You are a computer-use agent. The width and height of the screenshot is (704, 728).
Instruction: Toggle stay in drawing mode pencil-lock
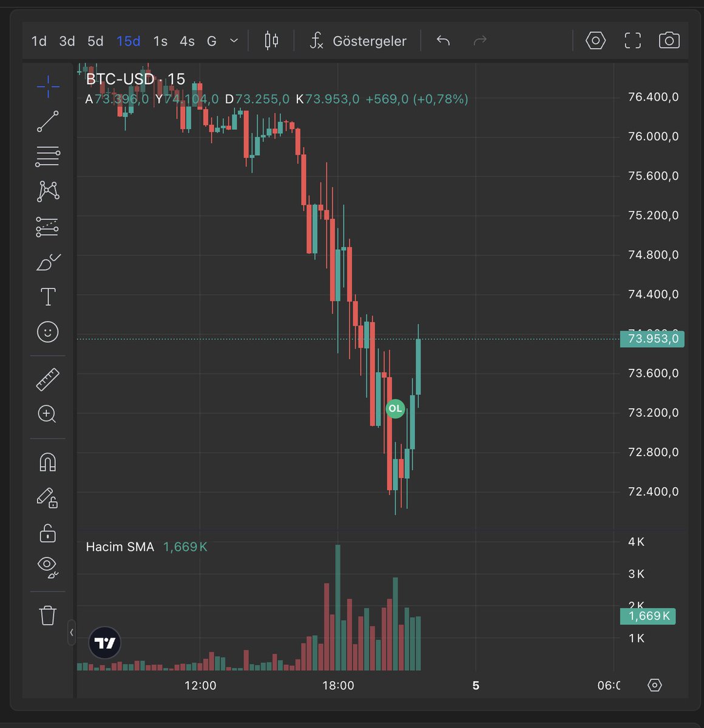coord(47,497)
